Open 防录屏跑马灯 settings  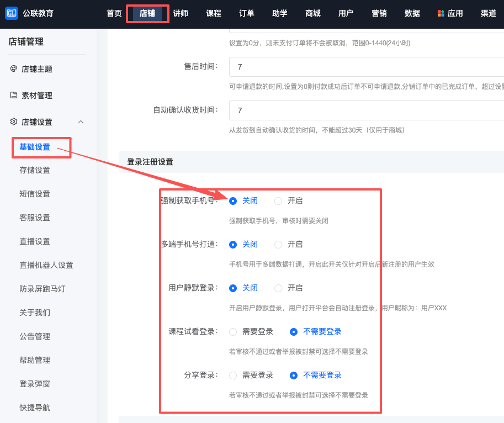[43, 289]
